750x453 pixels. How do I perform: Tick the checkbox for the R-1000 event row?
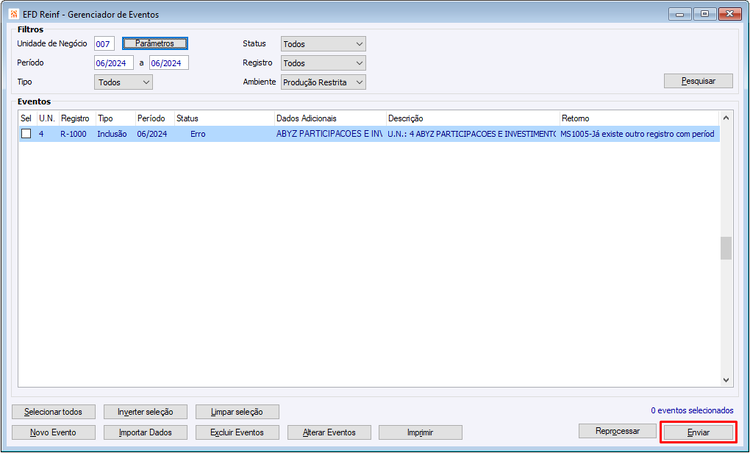(x=26, y=134)
